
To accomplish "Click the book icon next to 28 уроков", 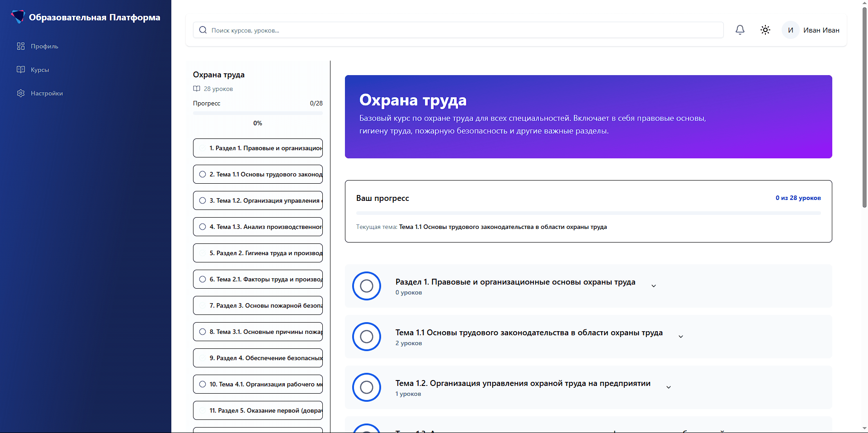I will [197, 89].
